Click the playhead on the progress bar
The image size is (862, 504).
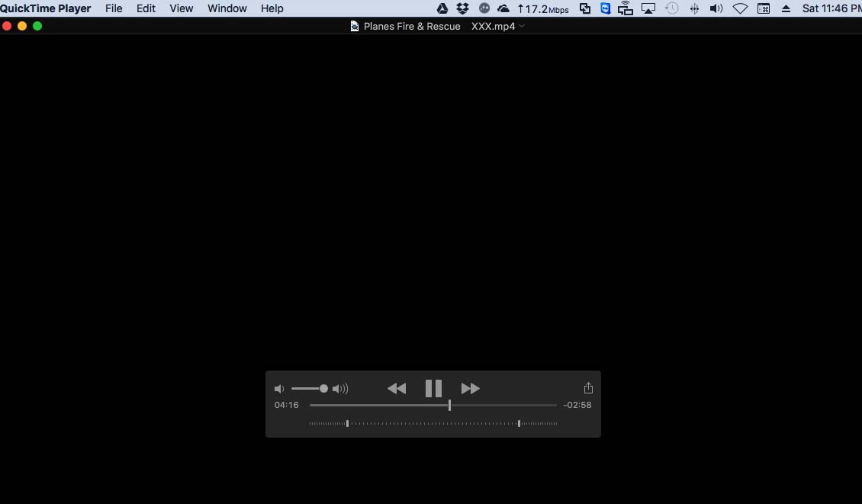(450, 405)
